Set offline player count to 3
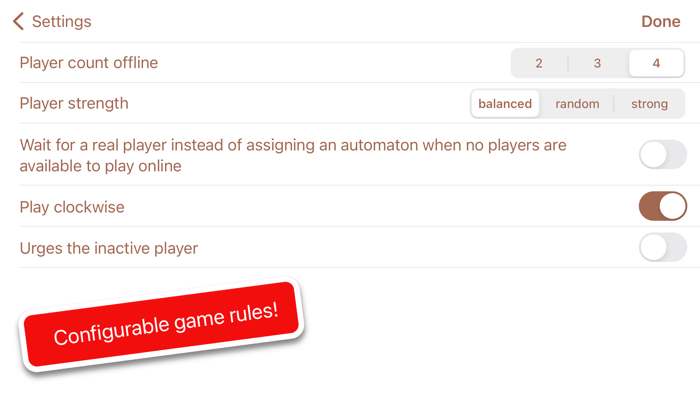The height and width of the screenshot is (394, 700). [597, 63]
